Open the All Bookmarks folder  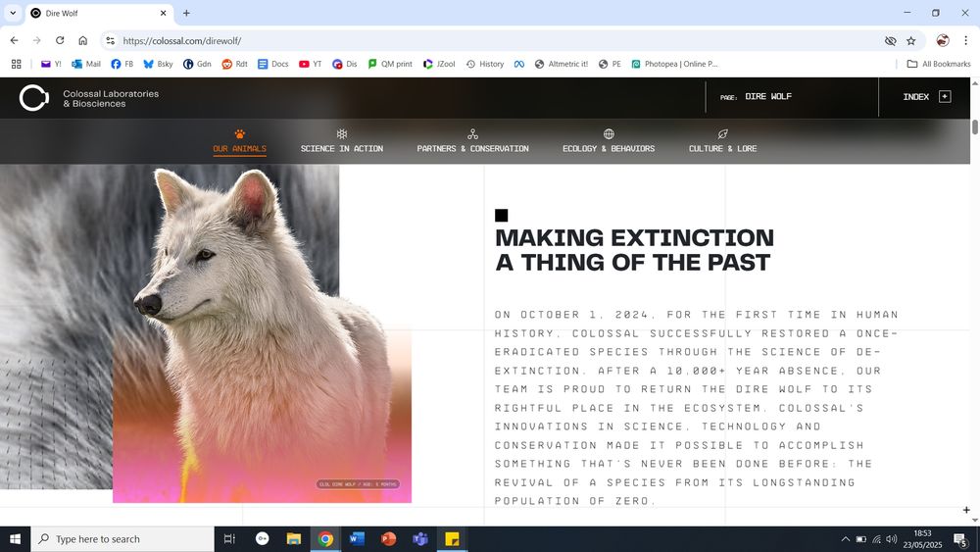pyautogui.click(x=939, y=64)
